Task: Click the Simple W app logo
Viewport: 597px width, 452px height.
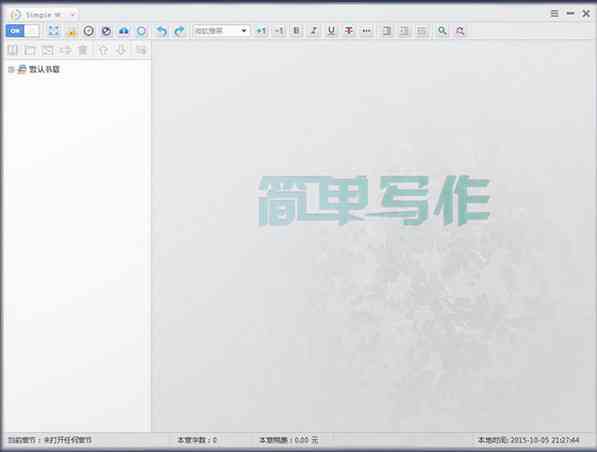Action: pyautogui.click(x=15, y=15)
